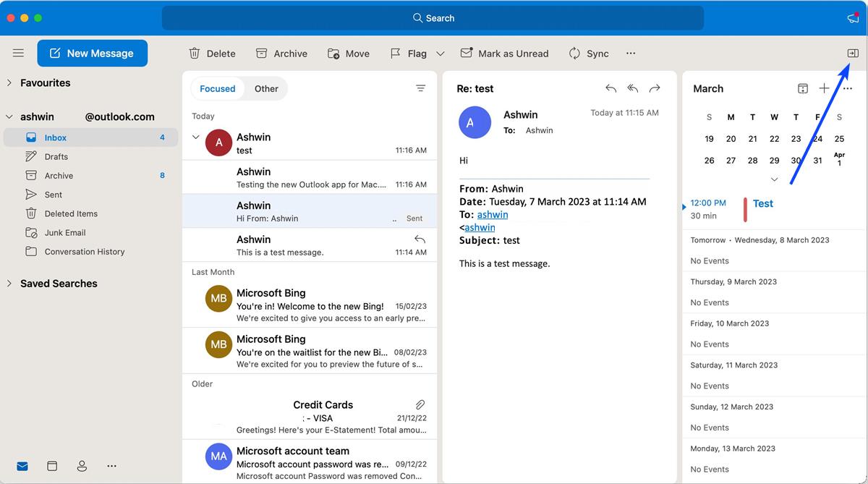
Task: Sync the mailbox
Action: pyautogui.click(x=588, y=53)
